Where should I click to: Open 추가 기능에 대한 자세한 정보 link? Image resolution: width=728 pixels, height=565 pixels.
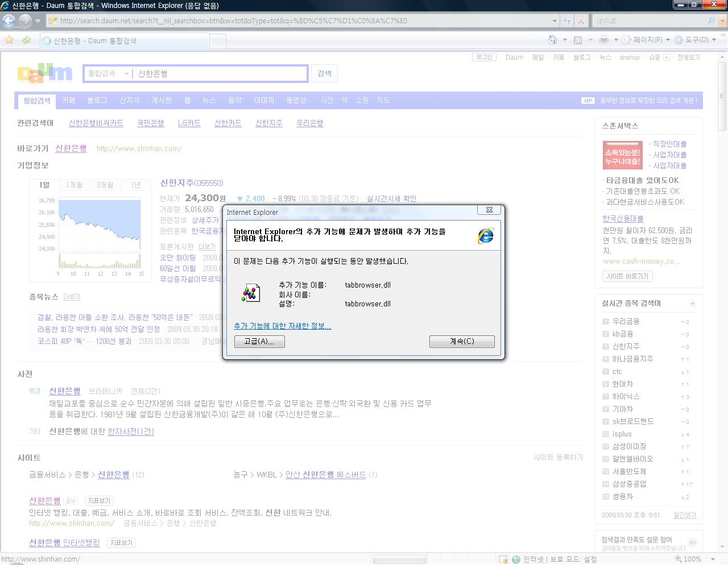[x=282, y=326]
